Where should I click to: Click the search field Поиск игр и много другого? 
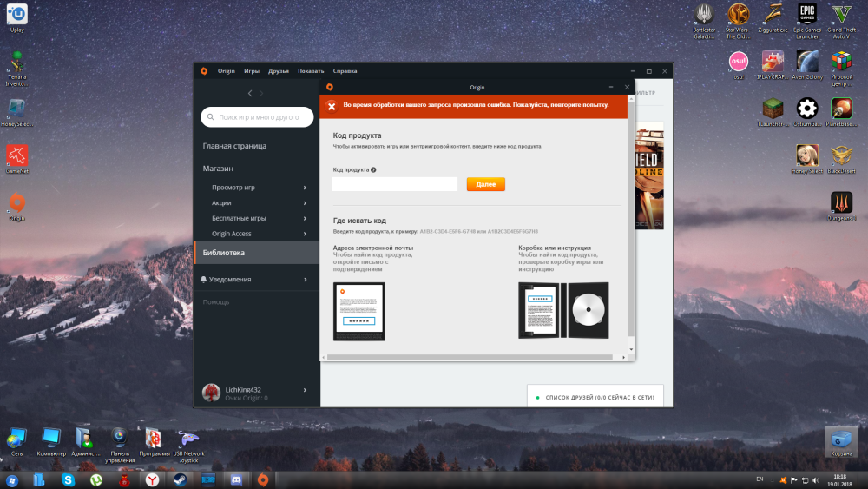click(x=257, y=117)
